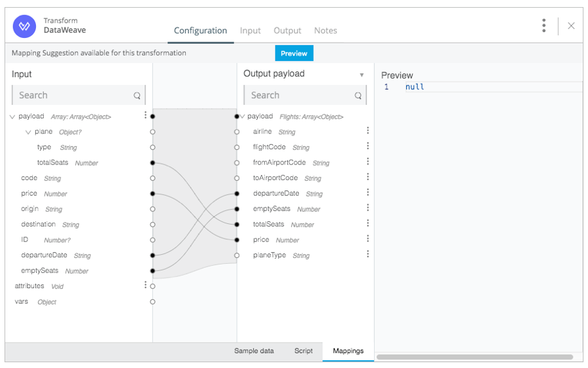Click the DataWeave transform logo icon
The image size is (588, 368).
pyautogui.click(x=24, y=26)
